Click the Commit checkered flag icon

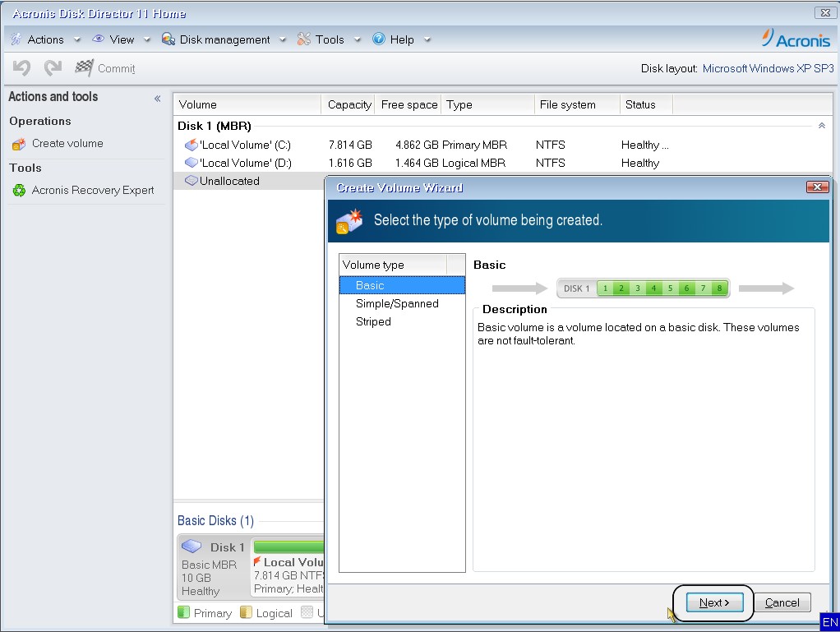point(84,68)
